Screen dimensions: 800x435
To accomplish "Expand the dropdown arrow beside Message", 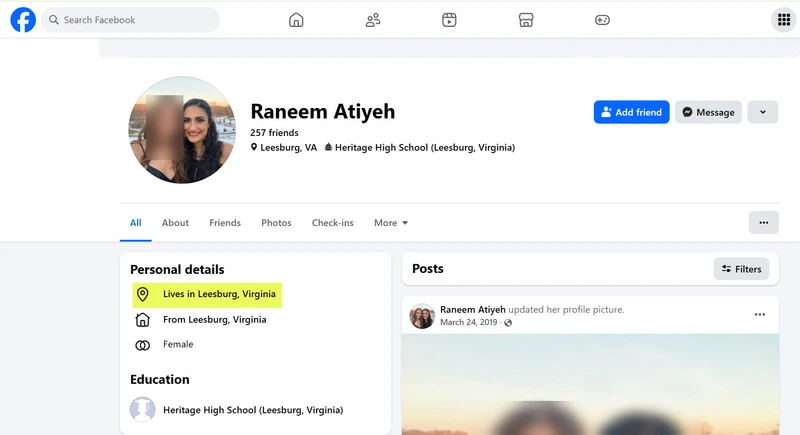I will (762, 112).
